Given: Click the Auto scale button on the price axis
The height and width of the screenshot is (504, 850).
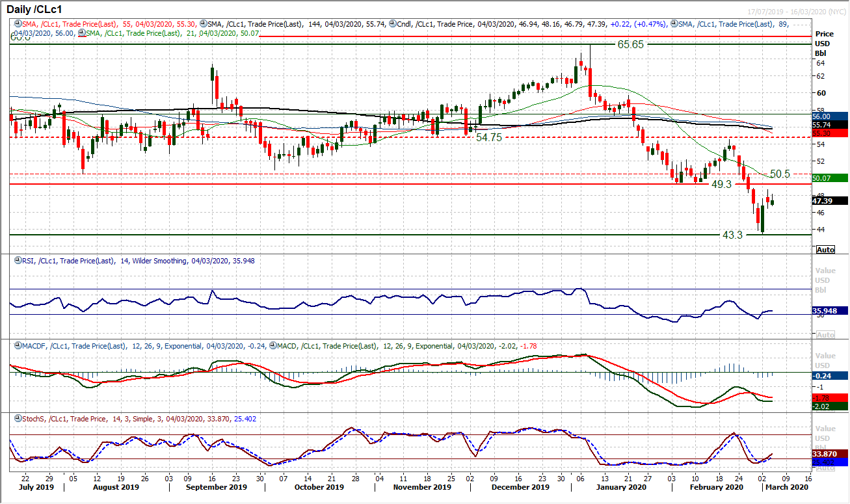Looking at the screenshot, I should click(x=825, y=250).
